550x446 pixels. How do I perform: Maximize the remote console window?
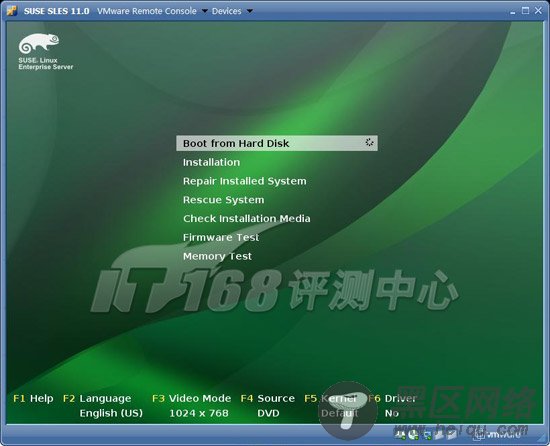coord(525,11)
